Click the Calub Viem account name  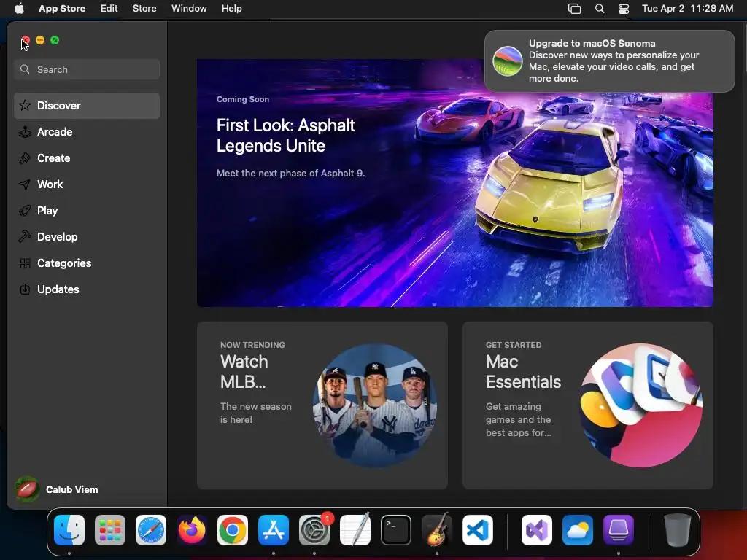[x=72, y=489]
